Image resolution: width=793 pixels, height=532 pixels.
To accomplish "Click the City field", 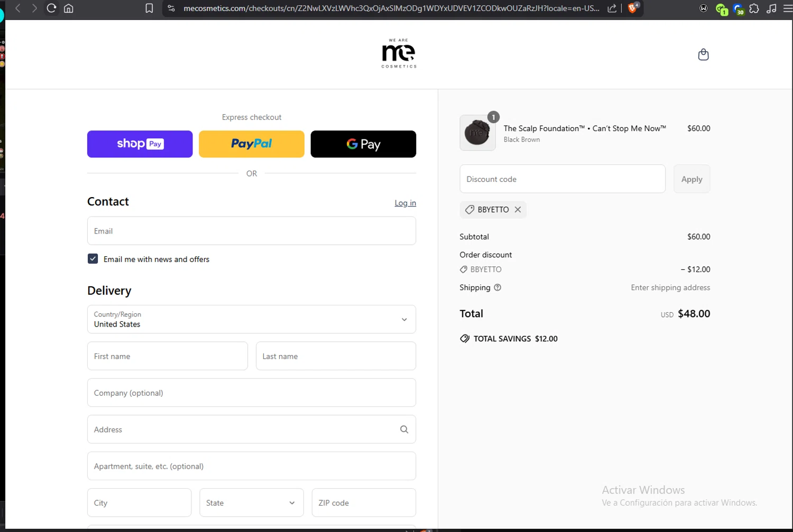I will (139, 502).
